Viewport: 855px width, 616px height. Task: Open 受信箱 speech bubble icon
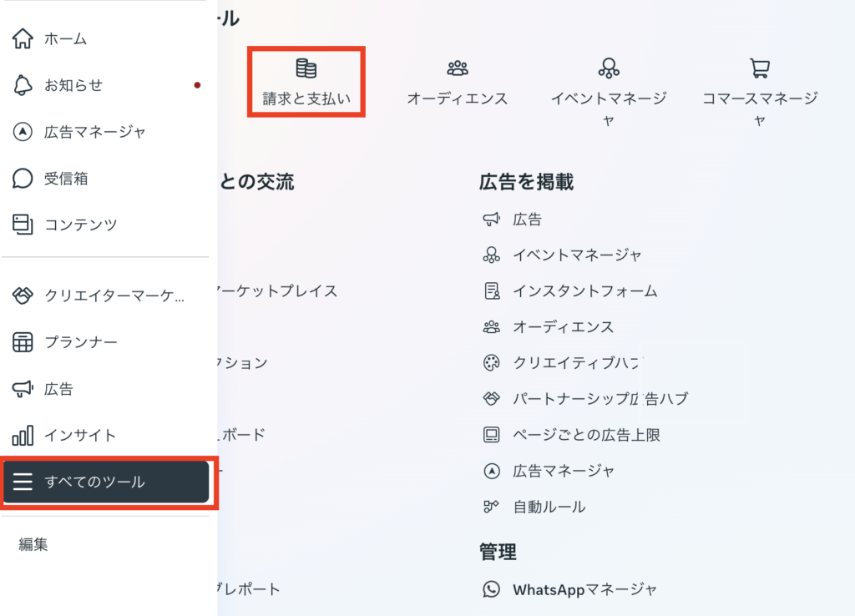point(23,178)
